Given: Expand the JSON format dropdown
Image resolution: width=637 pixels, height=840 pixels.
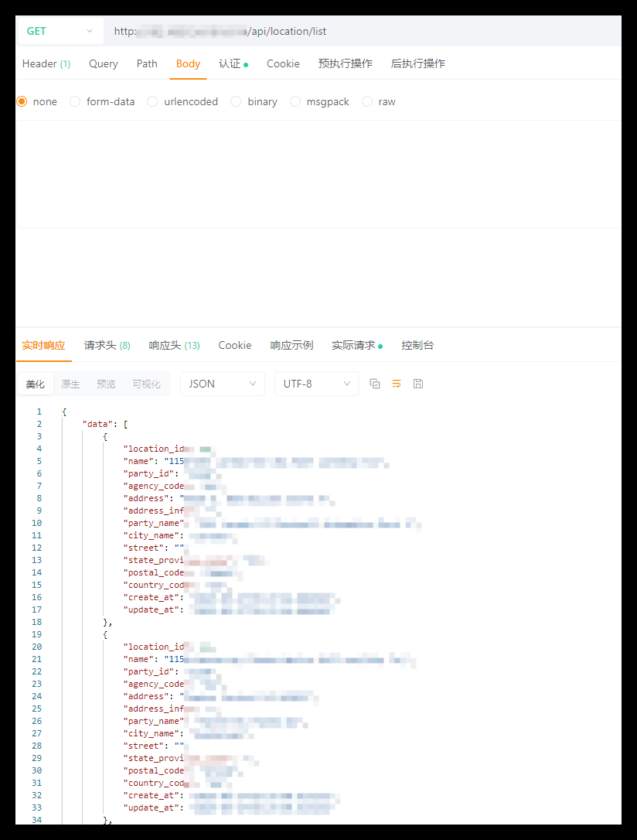Looking at the screenshot, I should coord(222,384).
